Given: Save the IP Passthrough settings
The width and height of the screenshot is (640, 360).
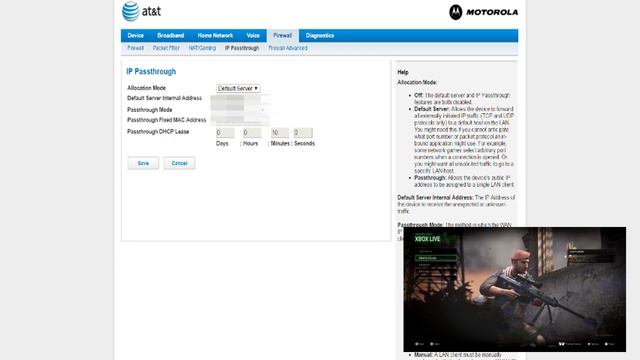Looking at the screenshot, I should click(143, 163).
